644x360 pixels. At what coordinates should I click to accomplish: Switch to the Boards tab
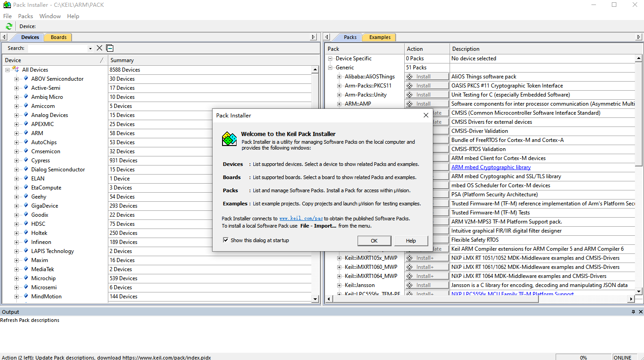58,37
